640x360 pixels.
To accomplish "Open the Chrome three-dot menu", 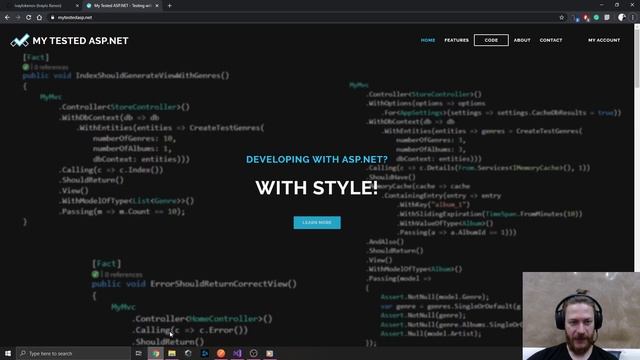I will click(633, 18).
